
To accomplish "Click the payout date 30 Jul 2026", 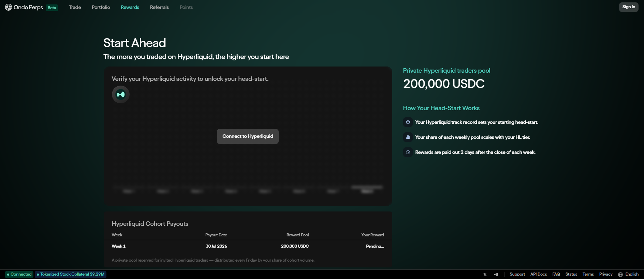I will point(216,246).
